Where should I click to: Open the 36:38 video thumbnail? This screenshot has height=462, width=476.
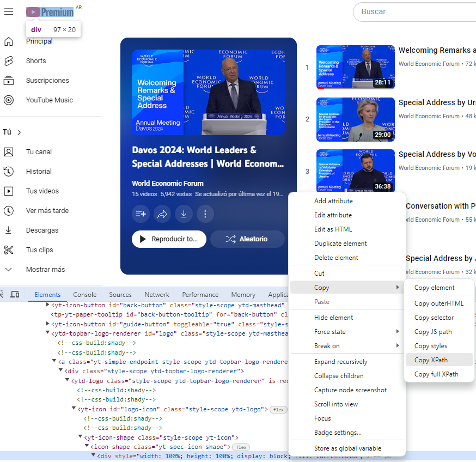point(356,171)
